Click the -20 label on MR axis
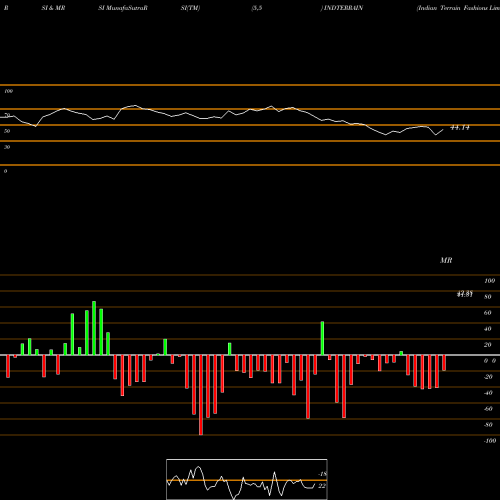This screenshot has width=500, height=500. click(x=488, y=377)
